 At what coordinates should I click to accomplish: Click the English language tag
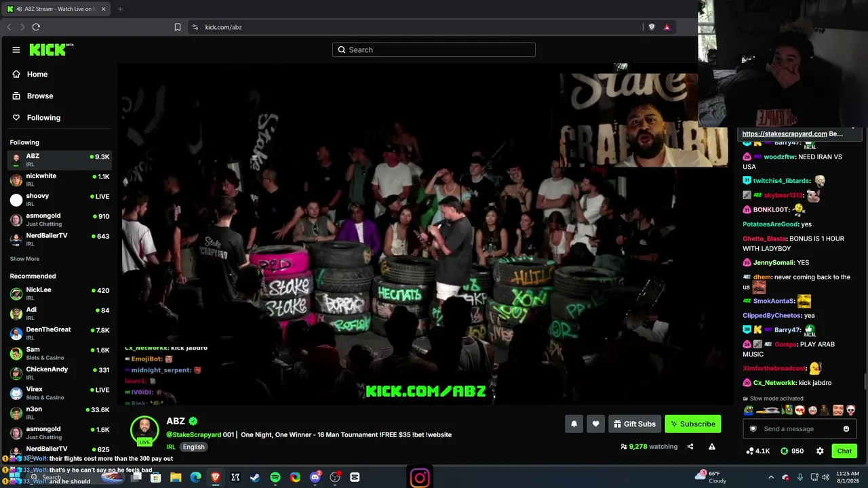[193, 447]
